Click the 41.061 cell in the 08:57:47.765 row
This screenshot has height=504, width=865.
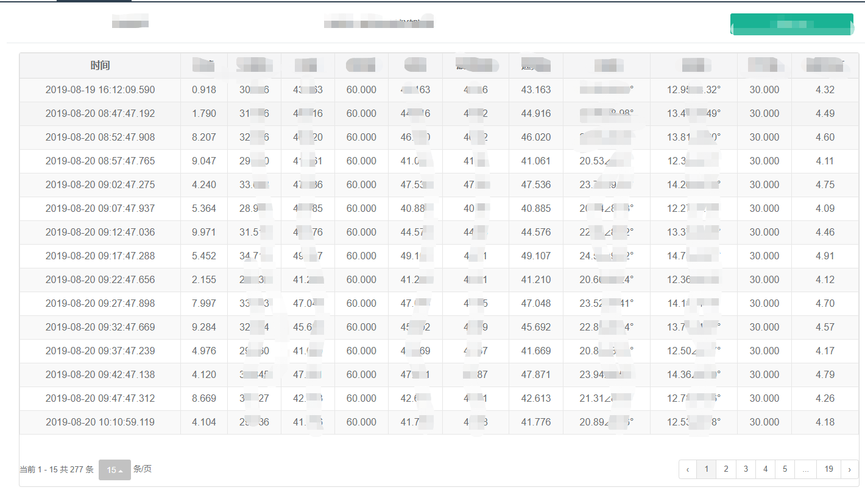pyautogui.click(x=536, y=161)
